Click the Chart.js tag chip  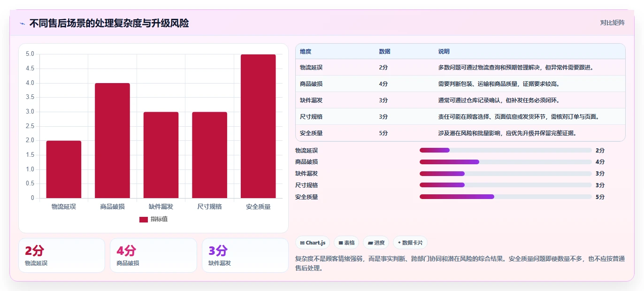(x=313, y=243)
